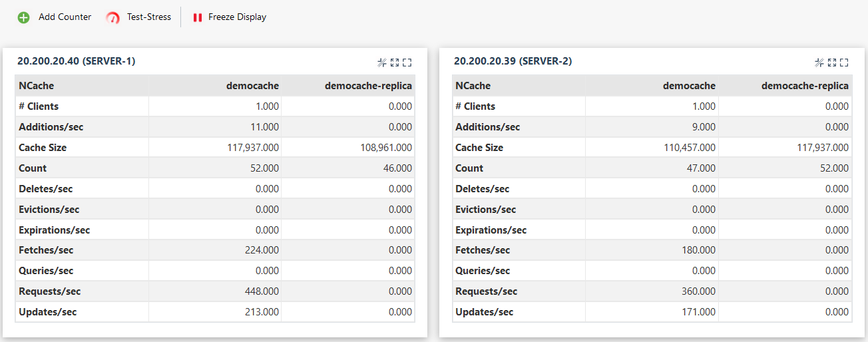The height and width of the screenshot is (342, 868).
Task: Click the Test-Stress gauge icon
Action: point(113,17)
